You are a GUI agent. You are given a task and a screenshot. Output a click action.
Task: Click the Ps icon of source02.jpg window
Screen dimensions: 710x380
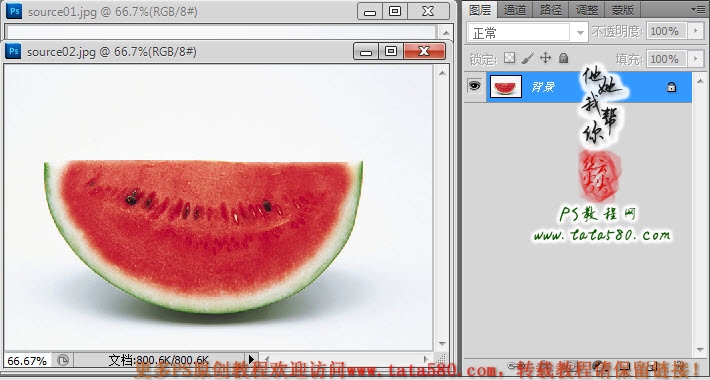[x=13, y=51]
